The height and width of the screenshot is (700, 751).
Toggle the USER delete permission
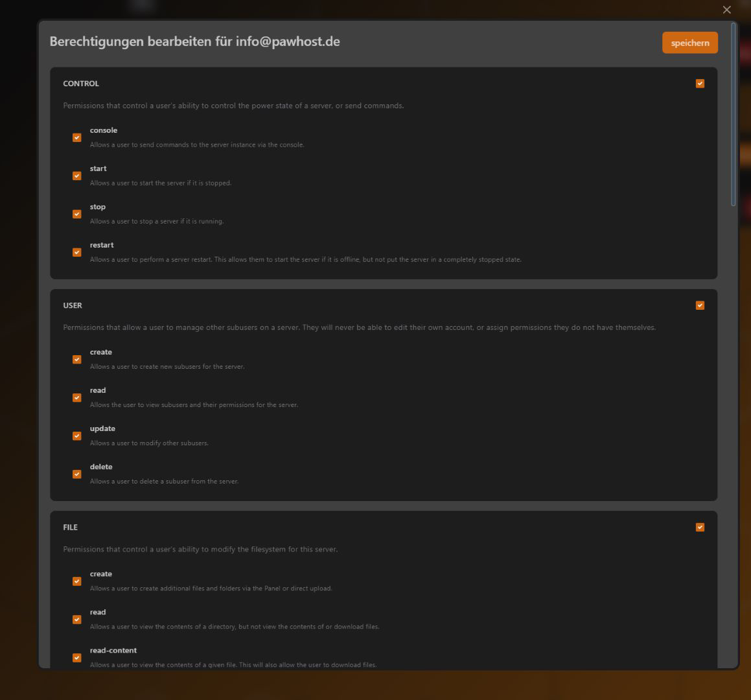pos(77,474)
